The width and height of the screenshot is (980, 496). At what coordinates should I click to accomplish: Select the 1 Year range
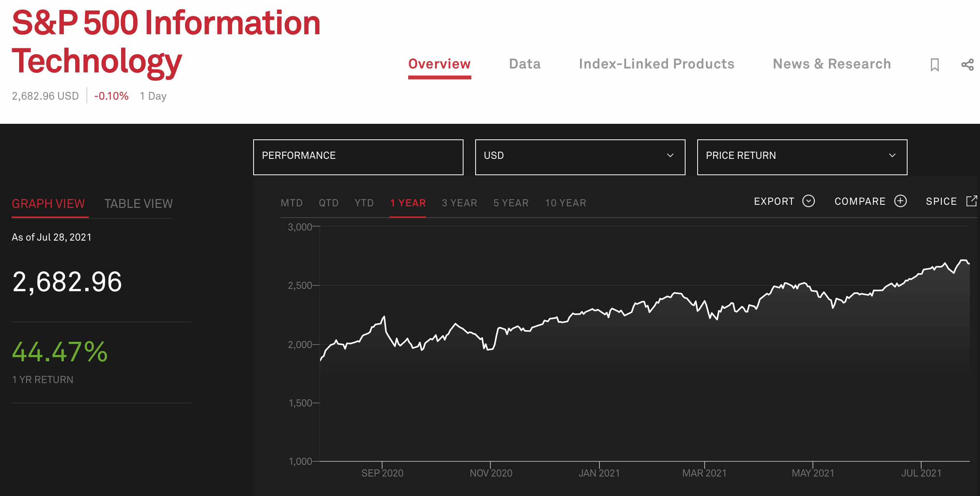[408, 203]
